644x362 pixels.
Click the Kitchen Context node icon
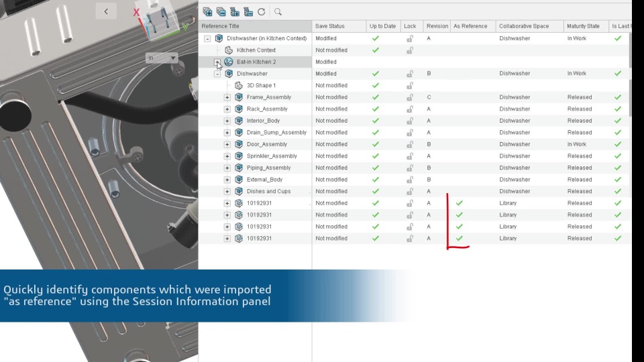[229, 50]
